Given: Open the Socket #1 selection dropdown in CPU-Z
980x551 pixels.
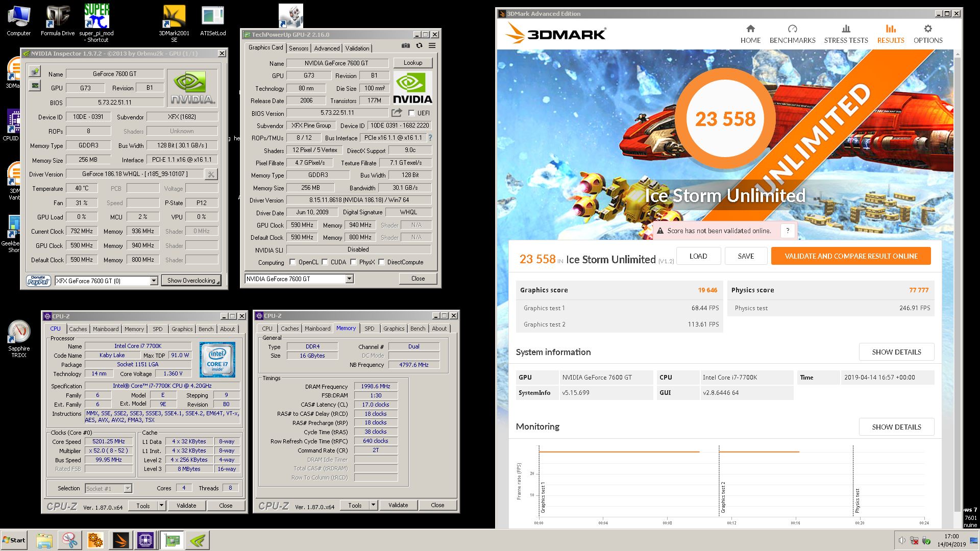Looking at the screenshot, I should click(x=128, y=488).
